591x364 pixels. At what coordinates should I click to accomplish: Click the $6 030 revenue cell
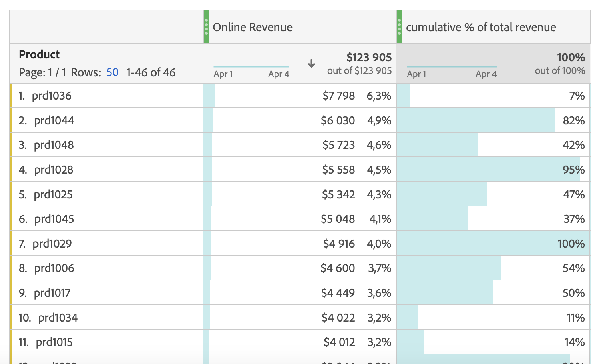[300, 120]
